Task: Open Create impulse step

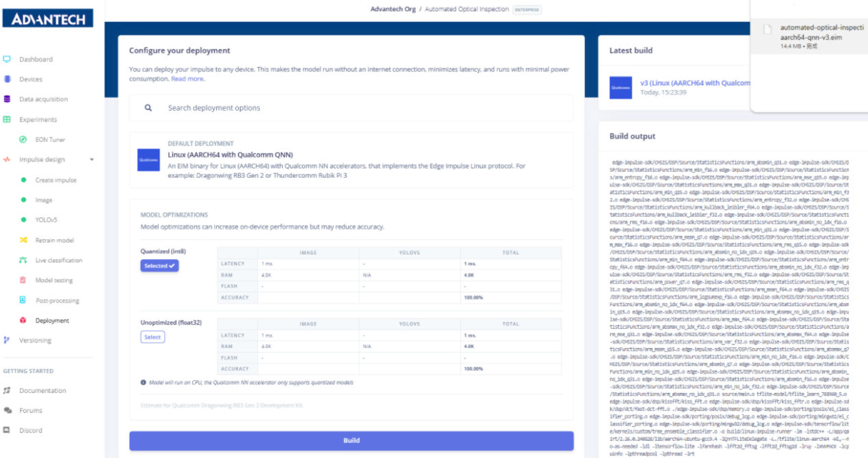Action: 56,180
